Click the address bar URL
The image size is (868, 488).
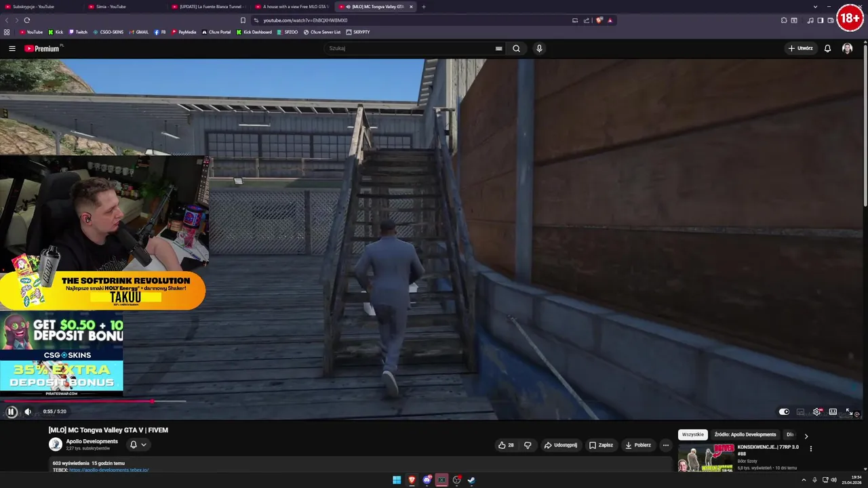coord(305,20)
